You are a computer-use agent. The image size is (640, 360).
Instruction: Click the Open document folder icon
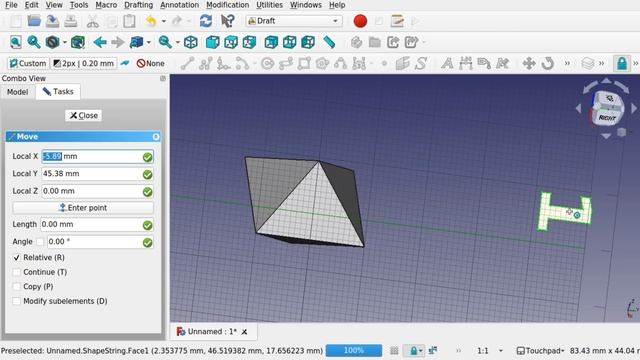(34, 21)
